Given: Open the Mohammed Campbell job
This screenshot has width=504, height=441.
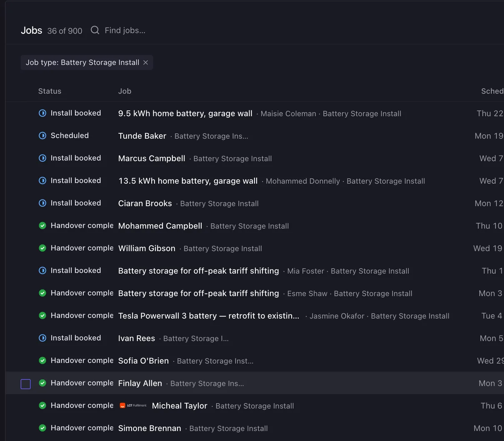Looking at the screenshot, I should point(160,226).
